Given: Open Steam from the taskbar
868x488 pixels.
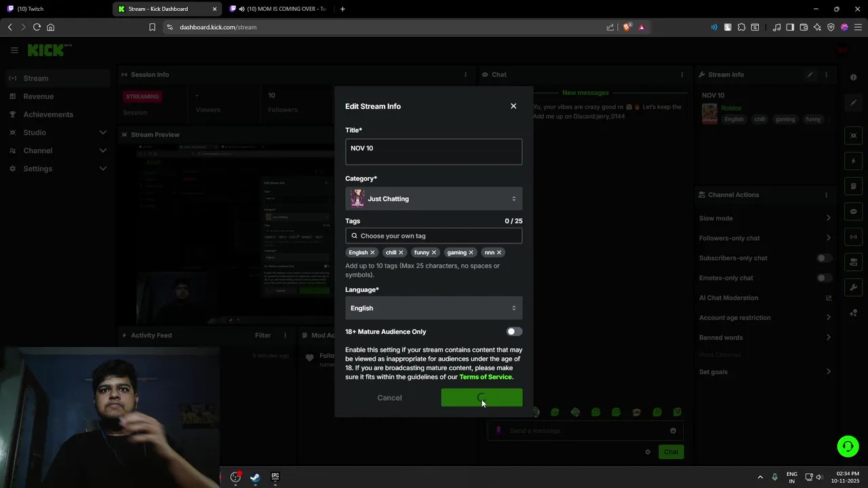Looking at the screenshot, I should point(255,477).
